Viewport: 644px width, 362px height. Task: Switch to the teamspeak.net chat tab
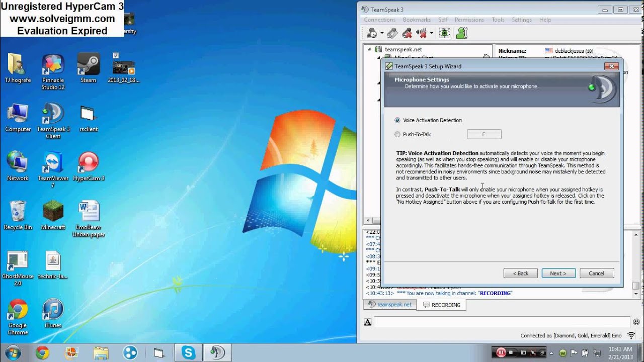pos(390,305)
